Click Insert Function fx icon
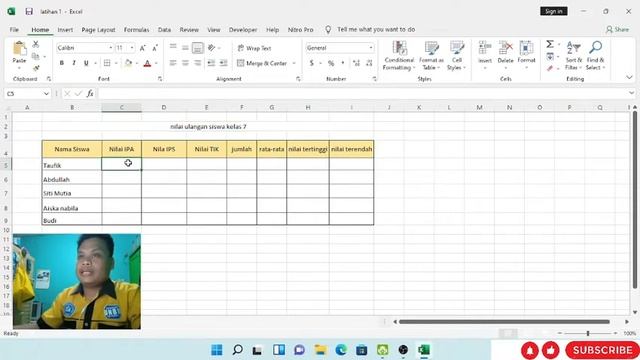Image resolution: width=640 pixels, height=360 pixels. point(90,93)
